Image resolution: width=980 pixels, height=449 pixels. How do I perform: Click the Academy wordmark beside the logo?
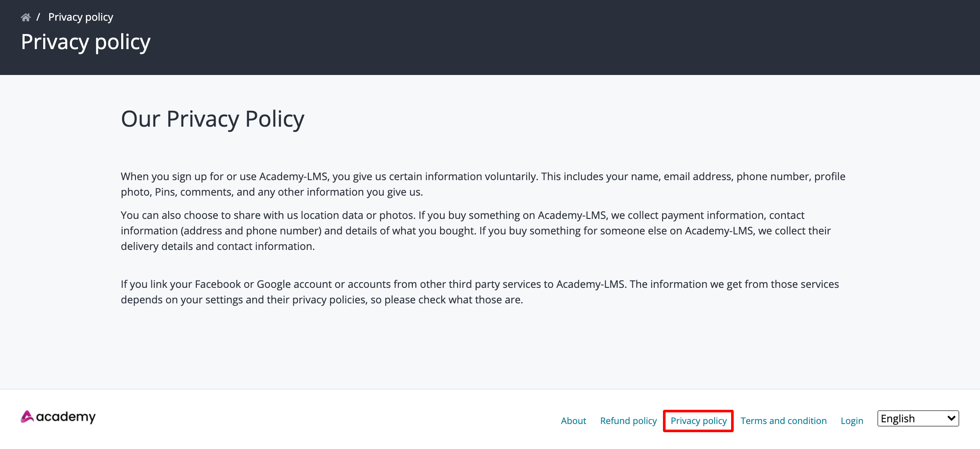[66, 417]
